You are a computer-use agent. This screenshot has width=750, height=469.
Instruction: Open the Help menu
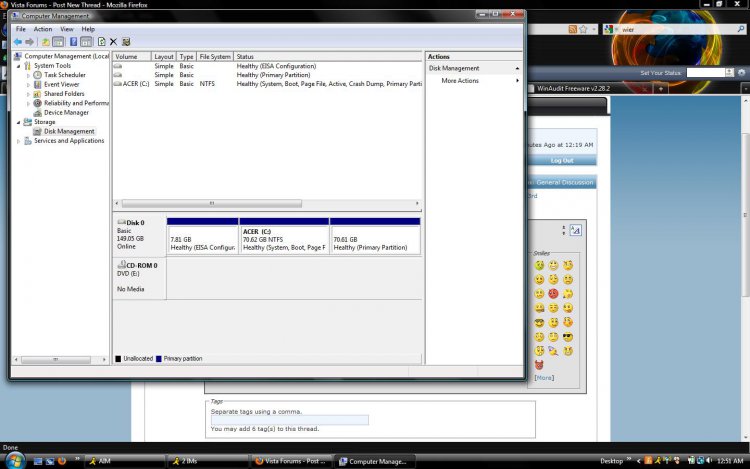[88, 29]
